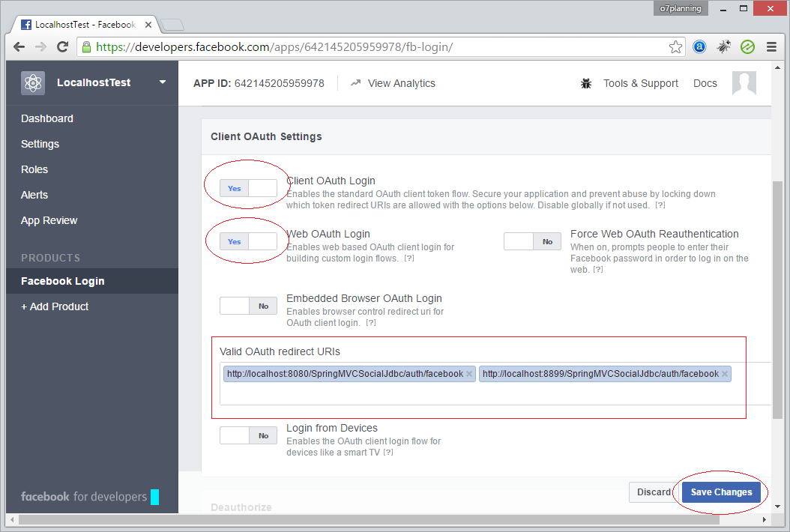790x532 pixels.
Task: Click the APP ID number 642145205959978
Action: [x=280, y=83]
